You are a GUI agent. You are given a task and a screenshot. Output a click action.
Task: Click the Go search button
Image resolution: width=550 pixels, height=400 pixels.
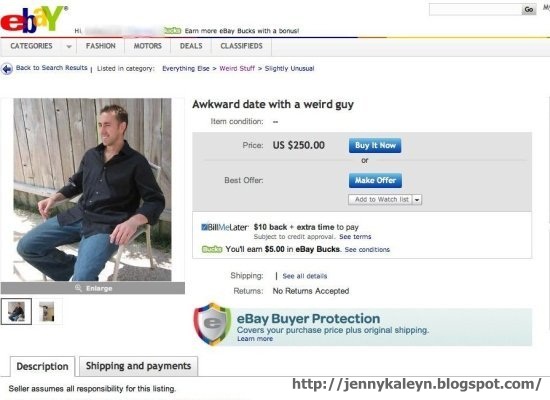coord(529,9)
